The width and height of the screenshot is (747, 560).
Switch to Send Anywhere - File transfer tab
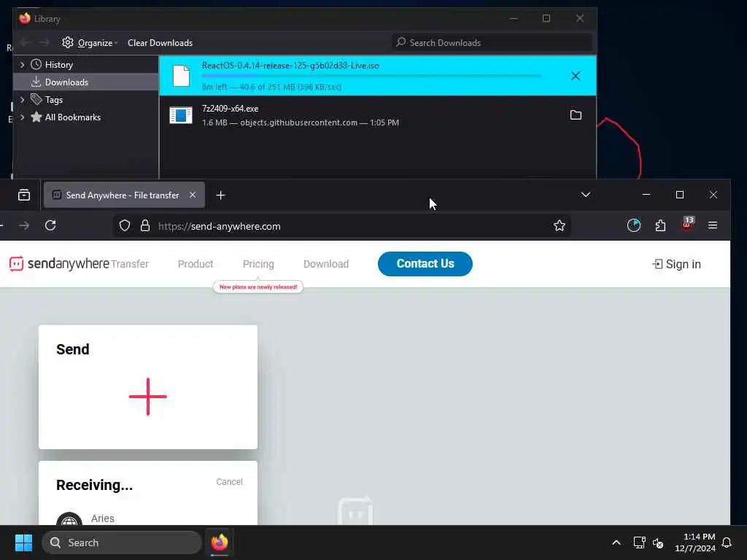pos(124,195)
